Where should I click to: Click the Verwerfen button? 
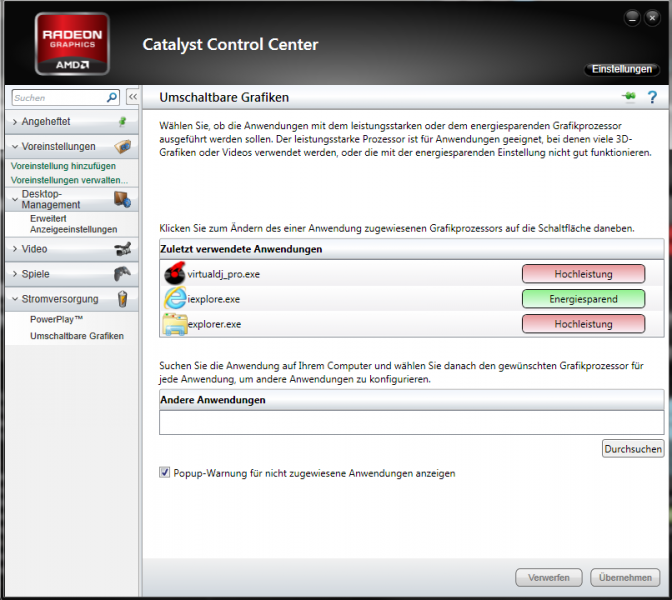549,578
